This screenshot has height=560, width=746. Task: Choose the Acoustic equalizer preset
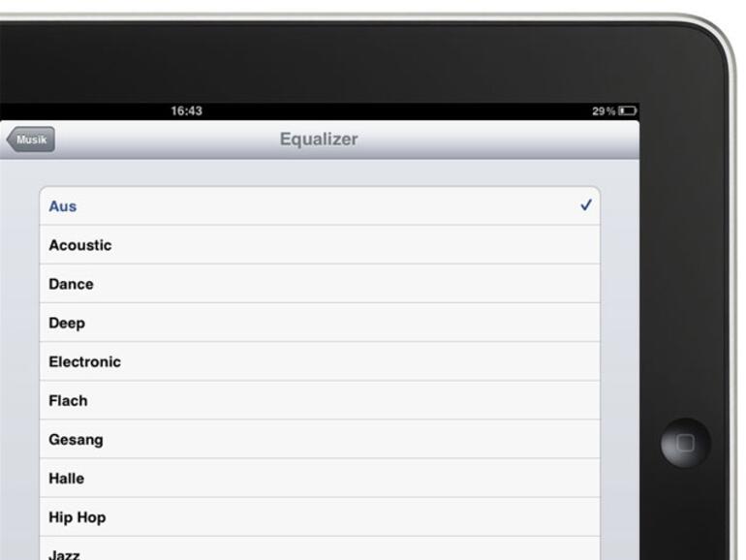(x=320, y=245)
